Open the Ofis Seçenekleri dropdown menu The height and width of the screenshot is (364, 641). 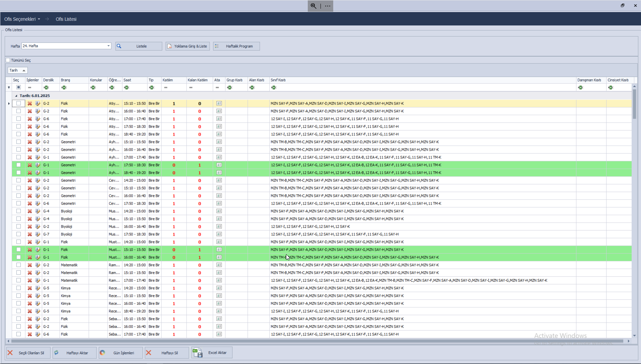point(22,19)
